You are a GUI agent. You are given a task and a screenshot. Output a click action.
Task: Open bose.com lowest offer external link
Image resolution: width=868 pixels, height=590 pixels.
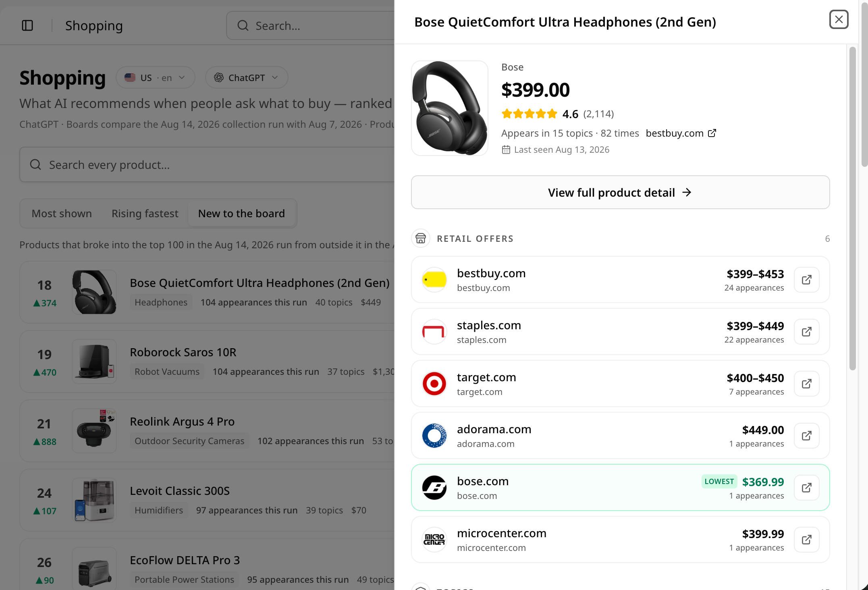tap(806, 488)
